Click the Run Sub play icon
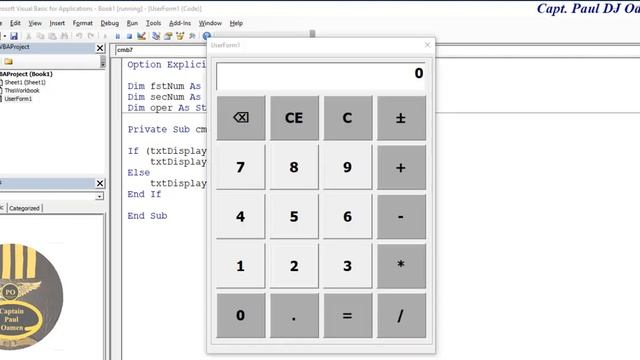 coord(105,36)
